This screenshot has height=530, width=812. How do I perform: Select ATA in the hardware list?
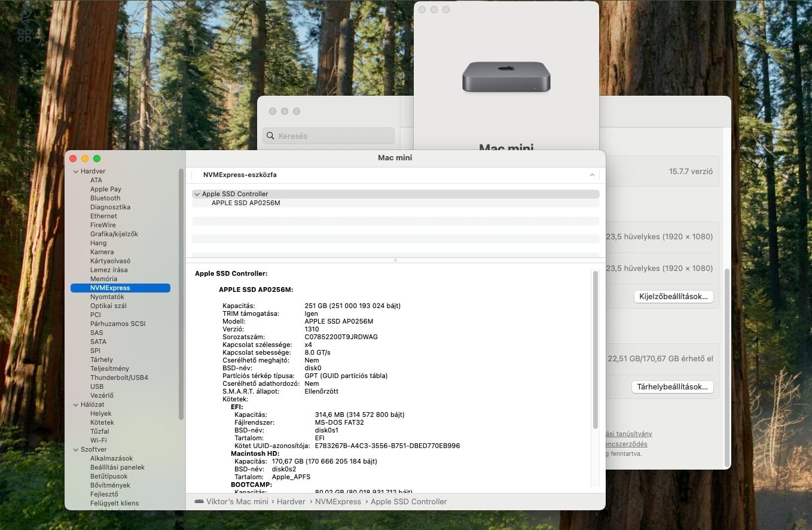pyautogui.click(x=96, y=180)
